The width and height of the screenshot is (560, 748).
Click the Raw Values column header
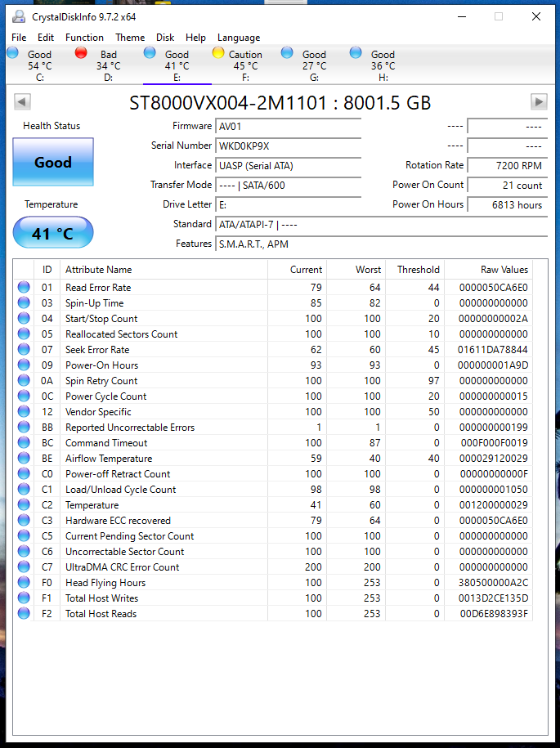point(488,270)
